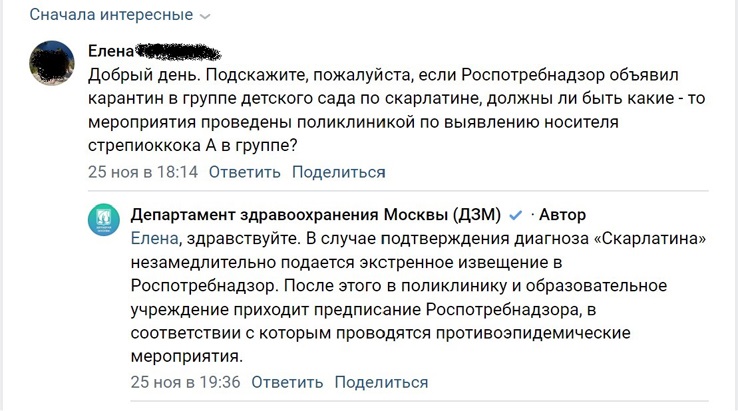Click timestamp "25 ноя в 19:36"
The image size is (738, 411).
click(186, 382)
